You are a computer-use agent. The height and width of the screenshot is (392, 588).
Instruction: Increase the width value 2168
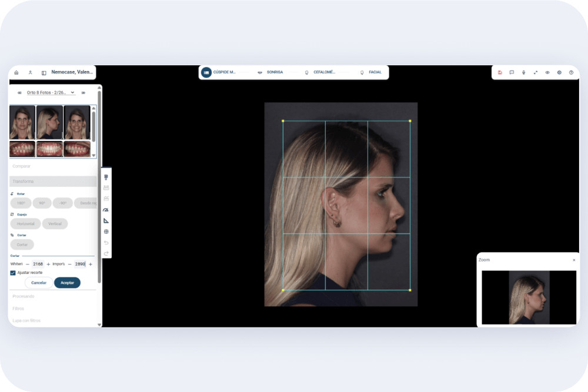tap(48, 264)
